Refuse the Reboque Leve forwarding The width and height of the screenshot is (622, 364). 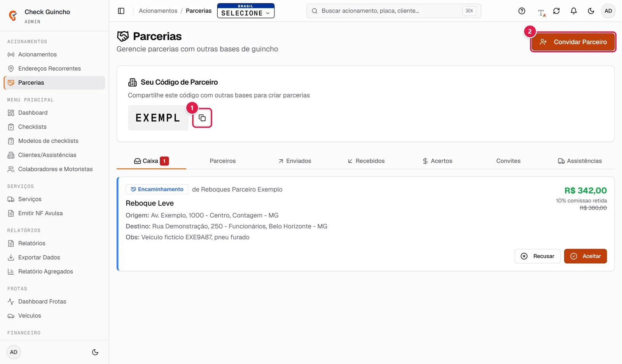(x=538, y=256)
